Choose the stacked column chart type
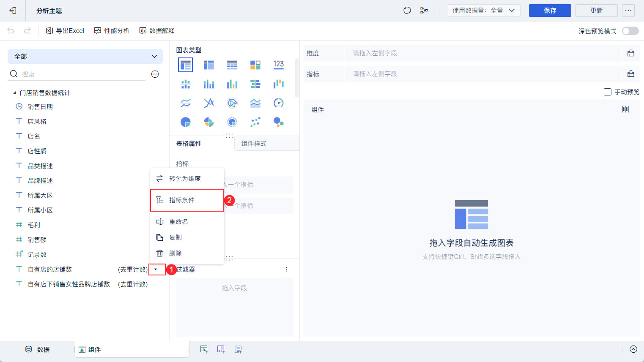This screenshot has height=362, width=644. [x=209, y=84]
